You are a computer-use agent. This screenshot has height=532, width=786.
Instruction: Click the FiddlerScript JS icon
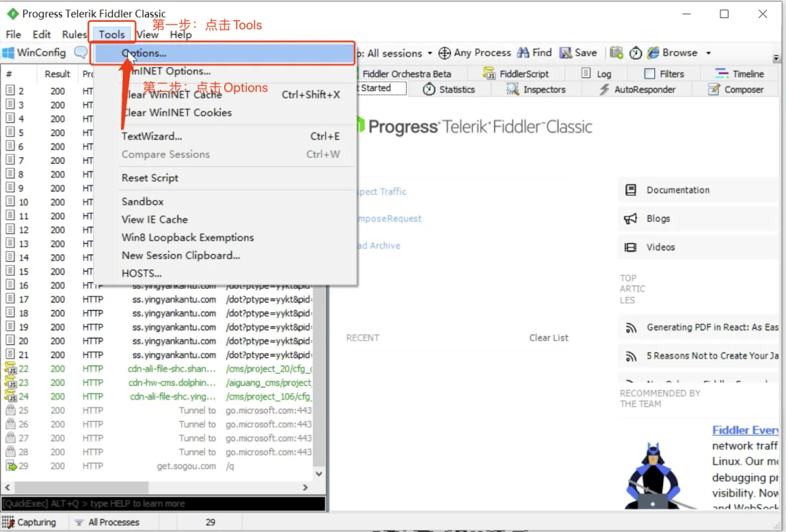click(489, 74)
